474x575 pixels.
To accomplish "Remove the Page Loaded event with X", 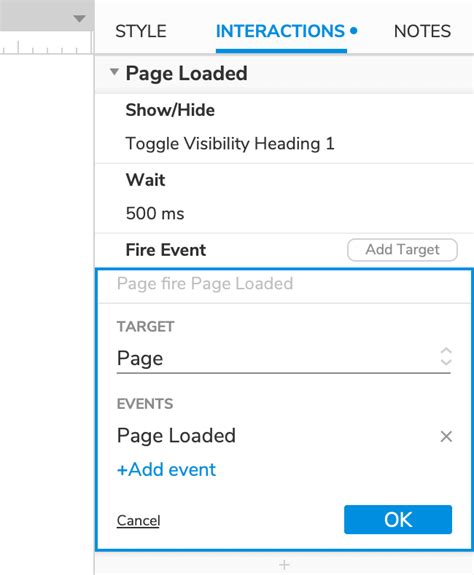I will pyautogui.click(x=446, y=436).
